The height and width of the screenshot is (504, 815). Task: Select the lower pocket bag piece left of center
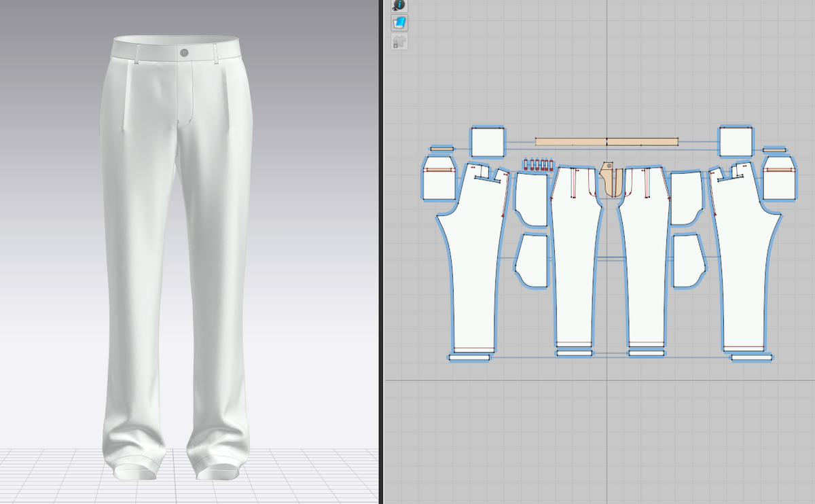tap(532, 260)
